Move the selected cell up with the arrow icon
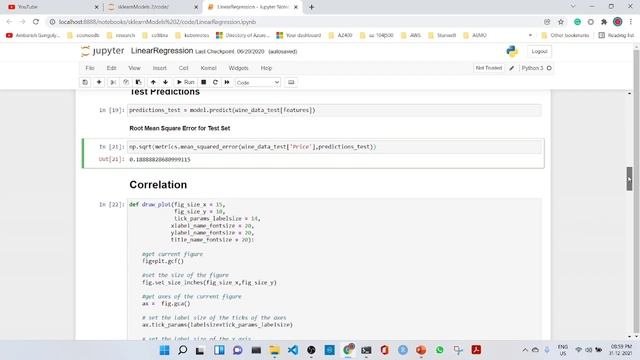 (153, 82)
